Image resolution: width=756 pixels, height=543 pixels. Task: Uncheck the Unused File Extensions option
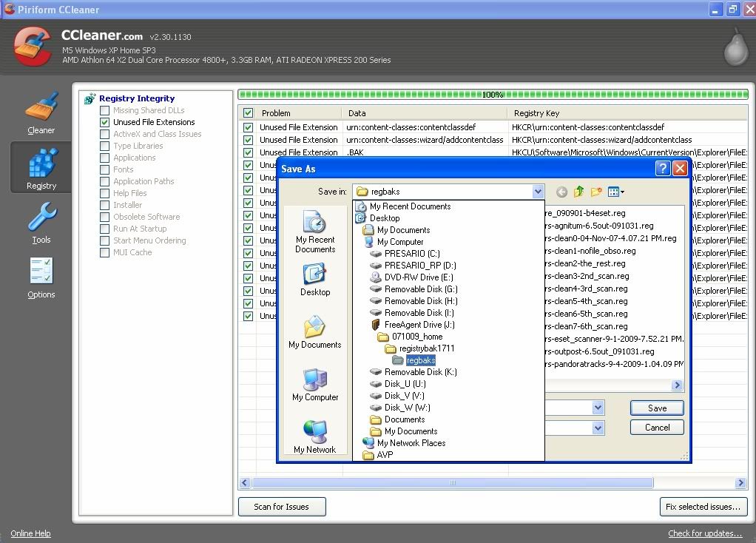coord(104,122)
